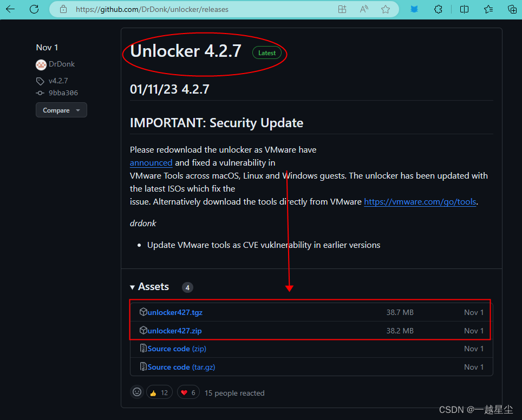Click file icon beside Source code (tar.gz)
The width and height of the screenshot is (522, 420).
[x=143, y=366]
